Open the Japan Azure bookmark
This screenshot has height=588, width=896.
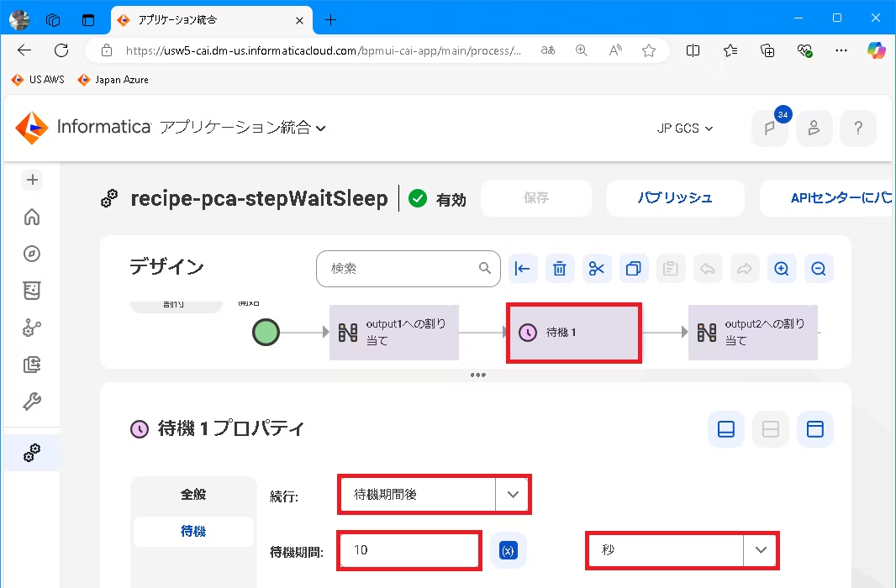click(x=113, y=79)
